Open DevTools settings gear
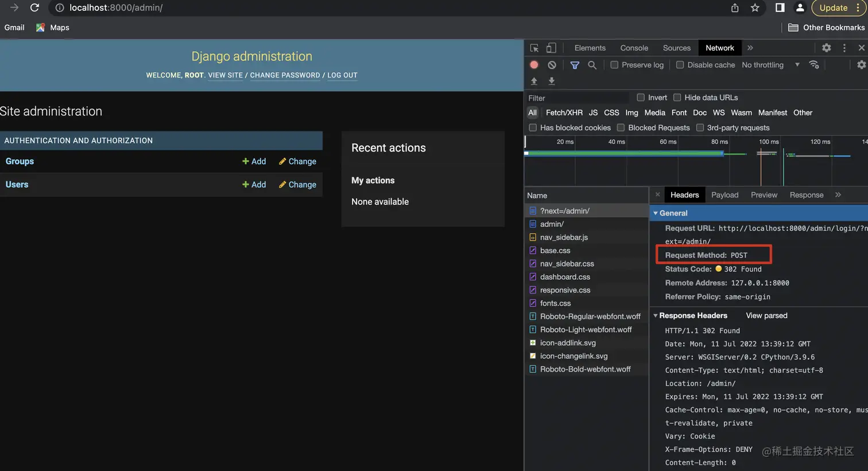This screenshot has width=868, height=471. click(x=826, y=48)
